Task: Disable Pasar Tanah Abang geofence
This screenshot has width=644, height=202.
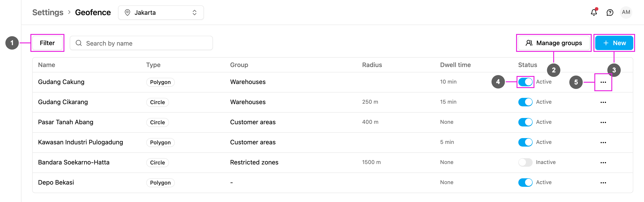Action: 525,122
